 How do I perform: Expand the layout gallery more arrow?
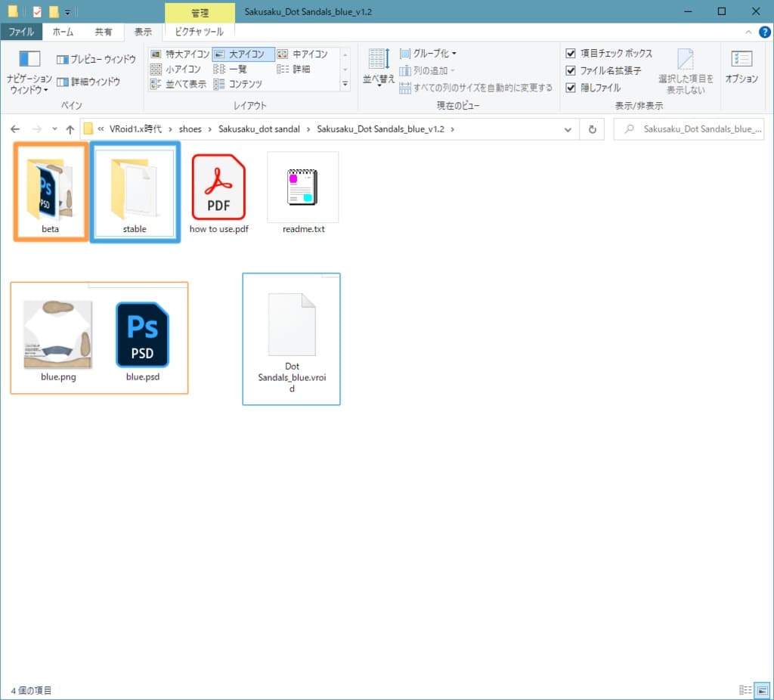point(345,84)
